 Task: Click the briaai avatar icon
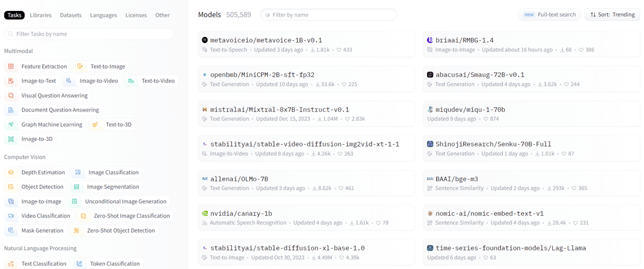click(430, 40)
